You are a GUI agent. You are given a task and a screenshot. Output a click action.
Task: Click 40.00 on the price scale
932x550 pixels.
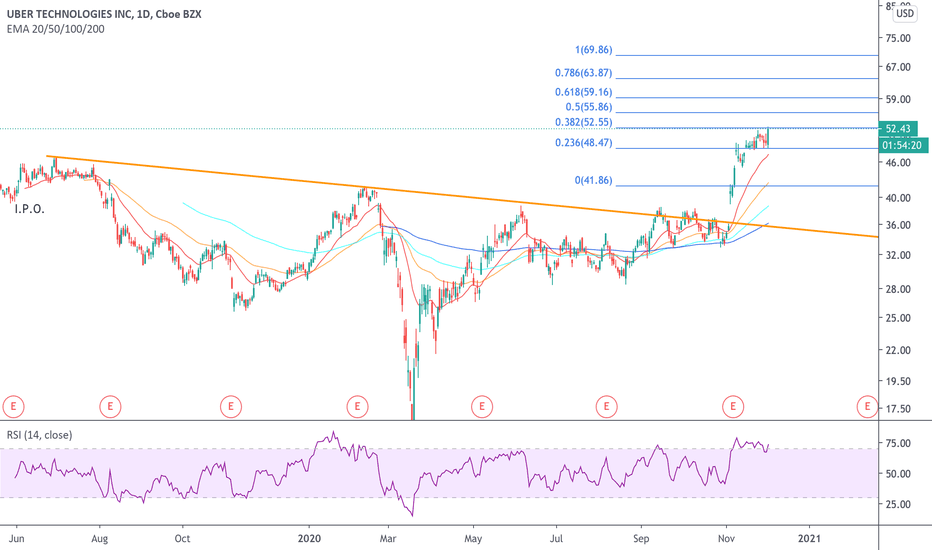(898, 198)
